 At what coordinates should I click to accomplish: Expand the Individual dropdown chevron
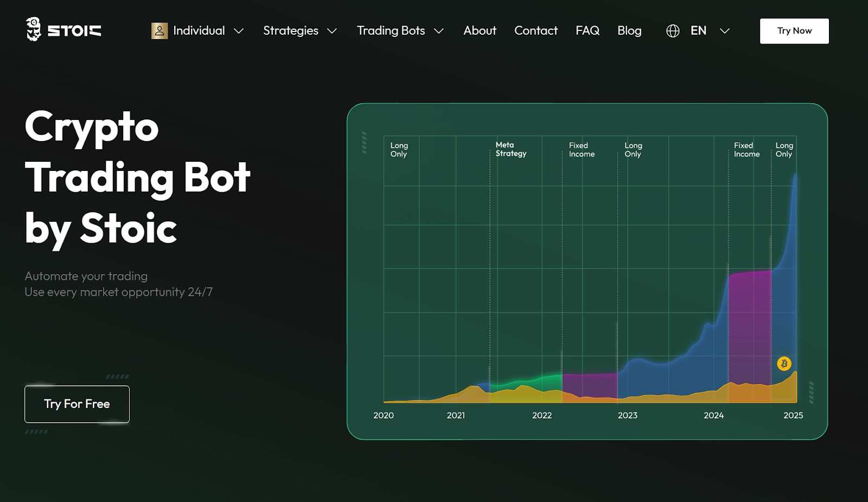click(239, 31)
